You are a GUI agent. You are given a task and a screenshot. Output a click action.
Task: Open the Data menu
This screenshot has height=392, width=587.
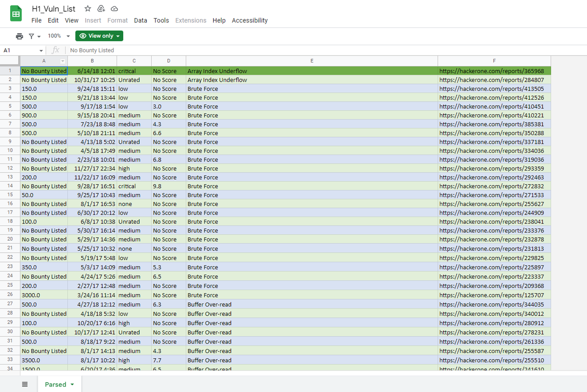coord(140,21)
